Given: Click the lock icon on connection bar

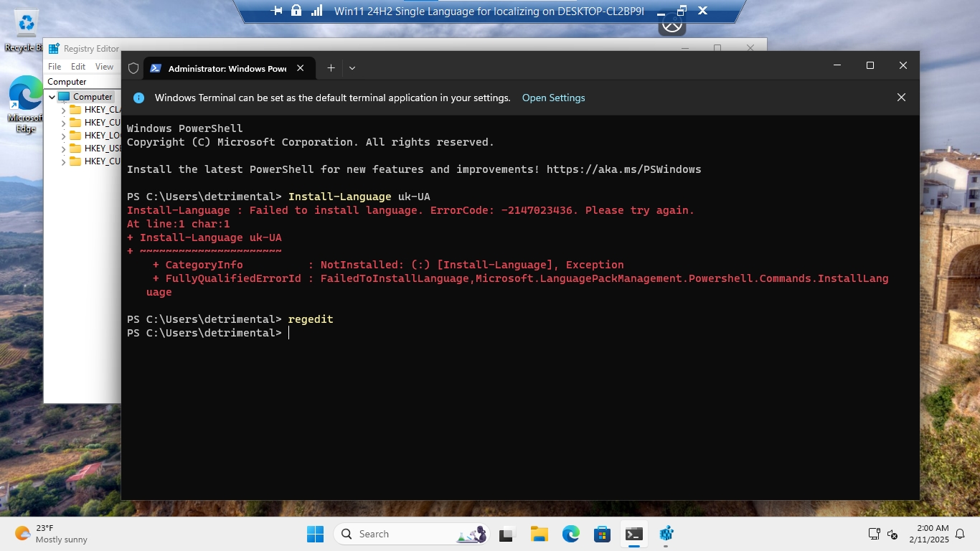Looking at the screenshot, I should (x=296, y=11).
